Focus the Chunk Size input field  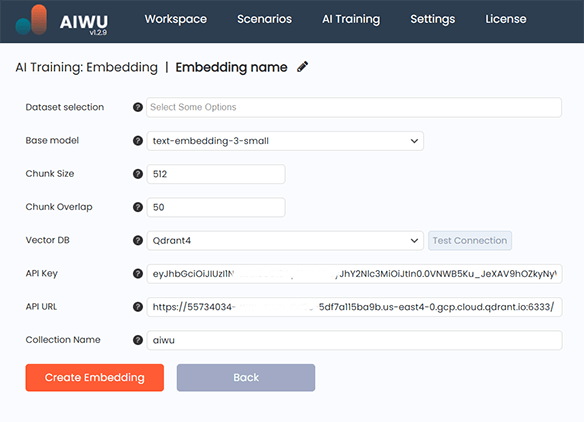pos(216,174)
